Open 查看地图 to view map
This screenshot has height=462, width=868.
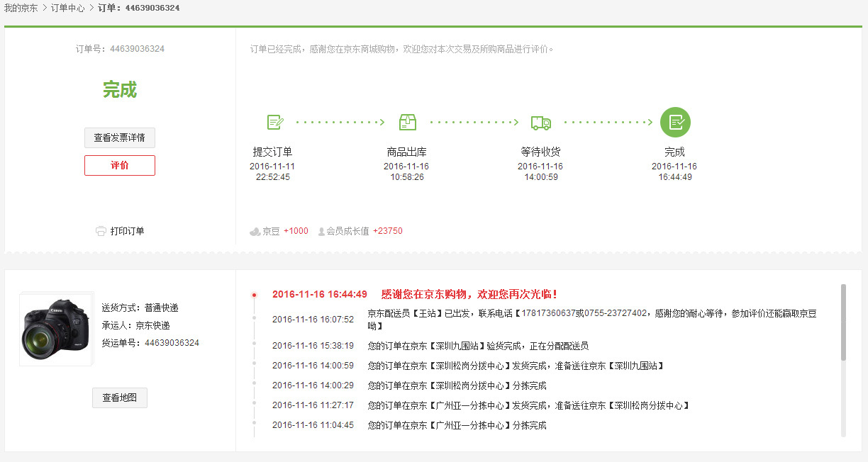(x=119, y=398)
